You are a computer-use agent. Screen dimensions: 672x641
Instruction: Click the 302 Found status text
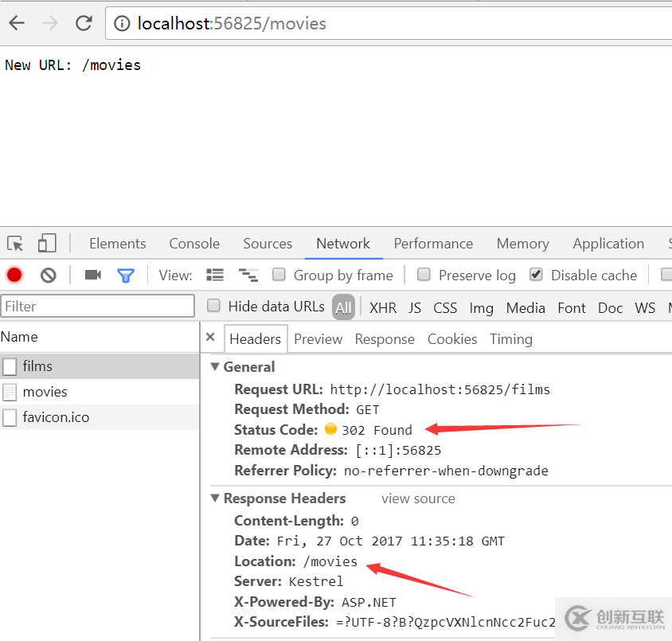pyautogui.click(x=377, y=430)
